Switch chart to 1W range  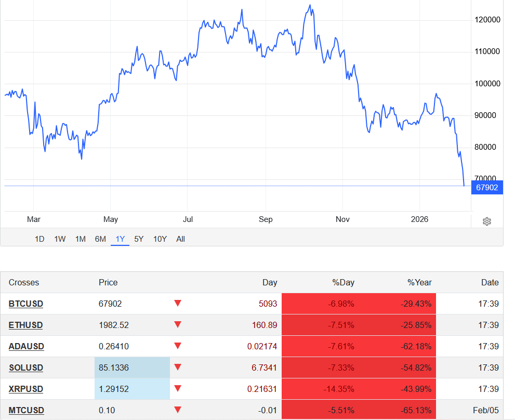[60, 239]
